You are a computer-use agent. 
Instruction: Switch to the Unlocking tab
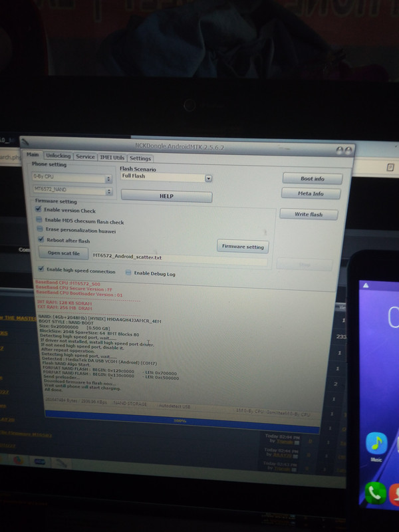click(x=58, y=156)
